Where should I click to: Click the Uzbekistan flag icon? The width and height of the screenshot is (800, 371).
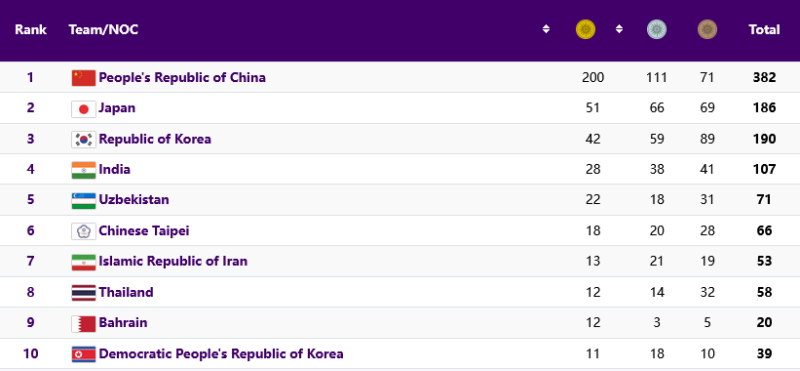83,200
